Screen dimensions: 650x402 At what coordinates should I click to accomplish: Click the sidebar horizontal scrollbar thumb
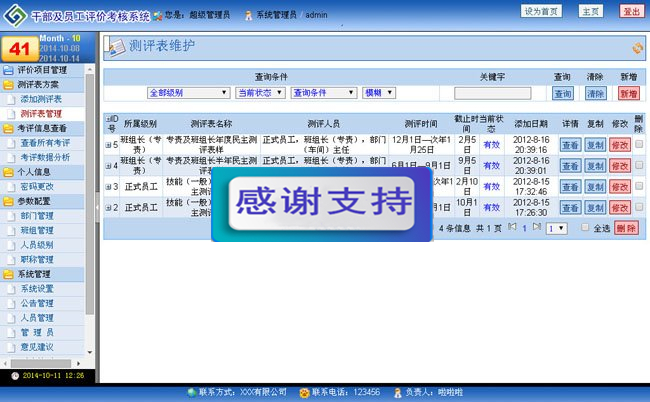[x=40, y=363]
